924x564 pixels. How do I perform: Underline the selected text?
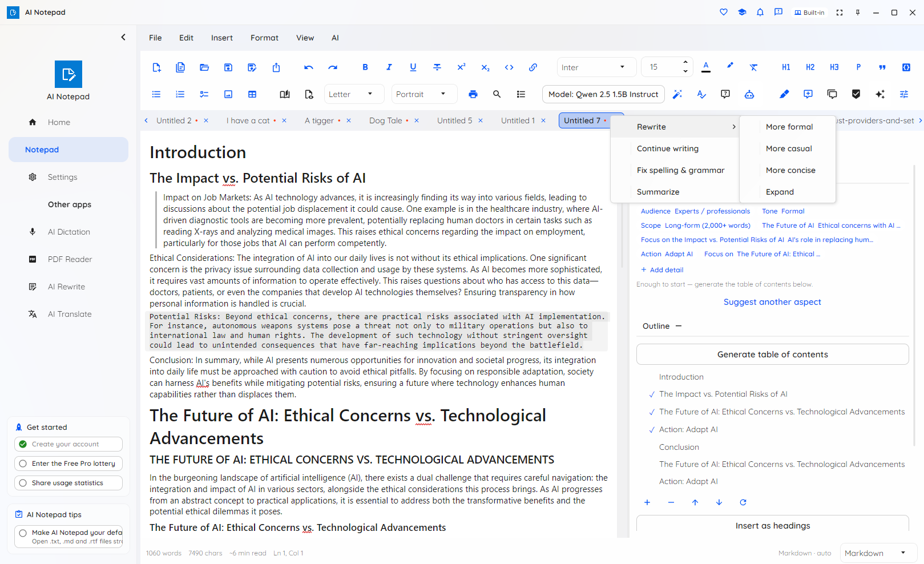pos(413,67)
